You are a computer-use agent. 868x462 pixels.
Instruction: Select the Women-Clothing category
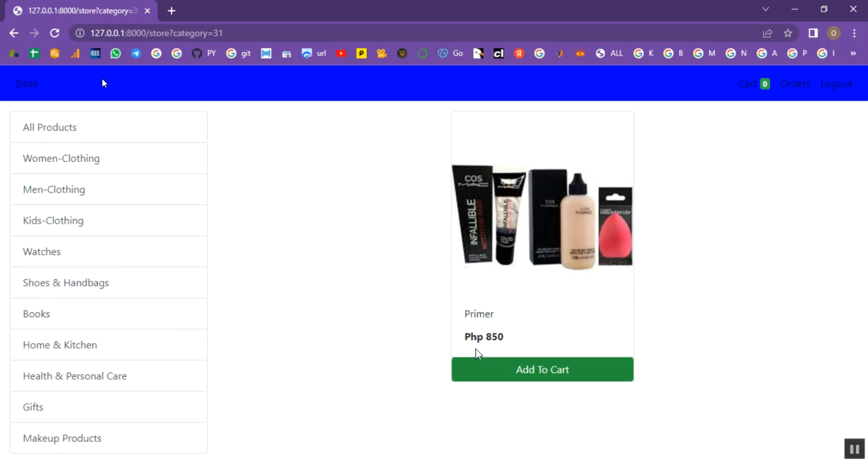(109, 158)
